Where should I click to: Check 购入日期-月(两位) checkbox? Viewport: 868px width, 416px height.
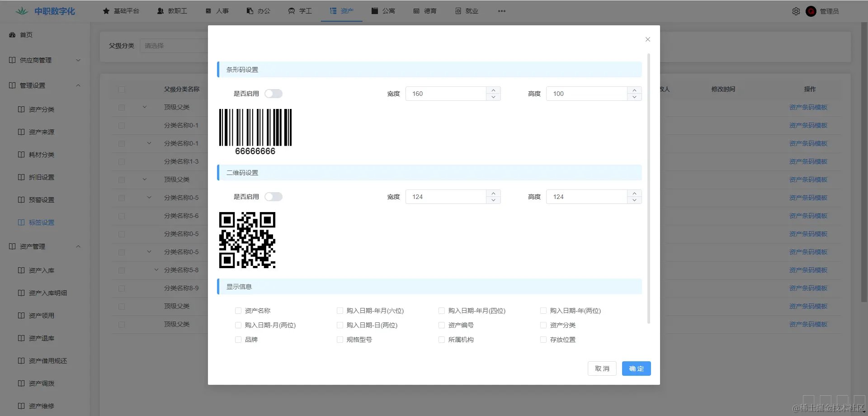point(238,325)
